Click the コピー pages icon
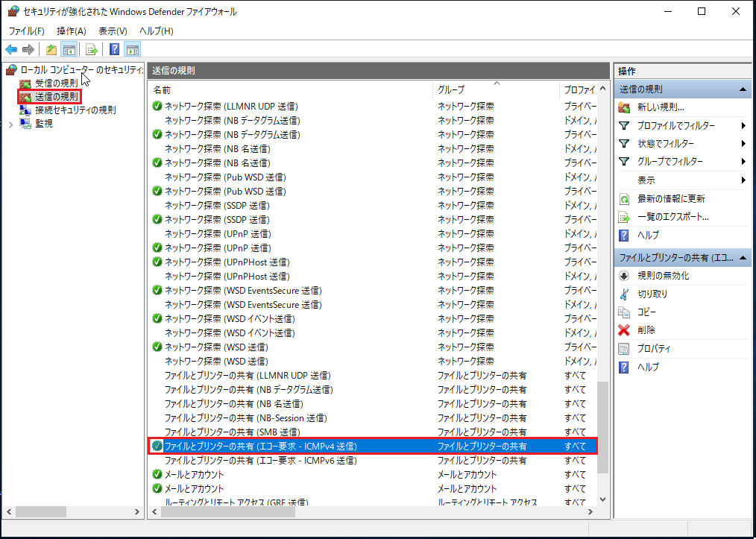756x539 pixels. 624,312
